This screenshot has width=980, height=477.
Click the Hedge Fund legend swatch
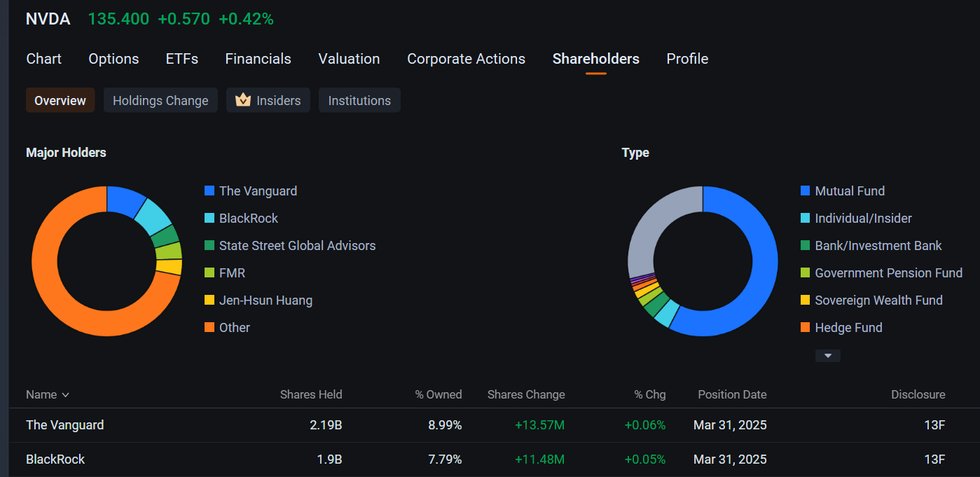(x=805, y=327)
